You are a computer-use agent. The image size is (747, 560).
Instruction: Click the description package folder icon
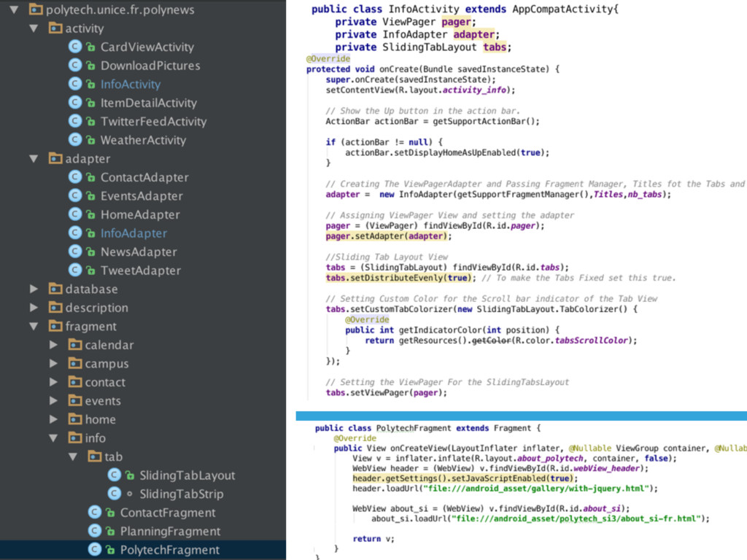[x=55, y=307]
